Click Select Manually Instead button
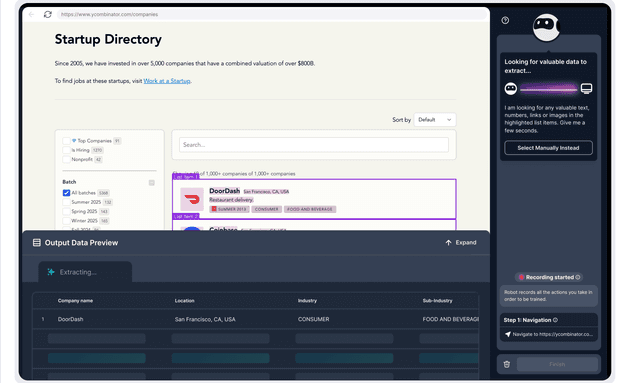640x383 pixels. pos(548,148)
